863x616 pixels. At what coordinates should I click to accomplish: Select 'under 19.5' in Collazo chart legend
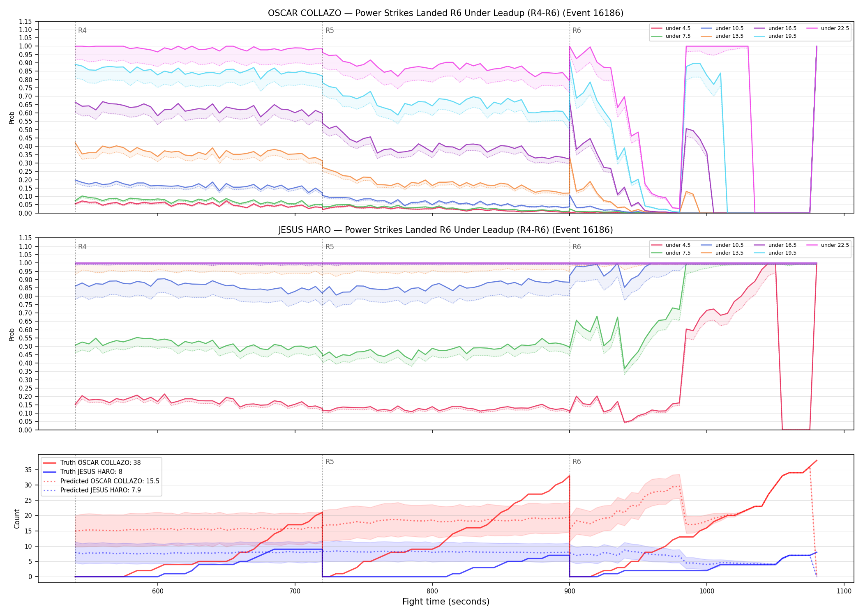[775, 36]
